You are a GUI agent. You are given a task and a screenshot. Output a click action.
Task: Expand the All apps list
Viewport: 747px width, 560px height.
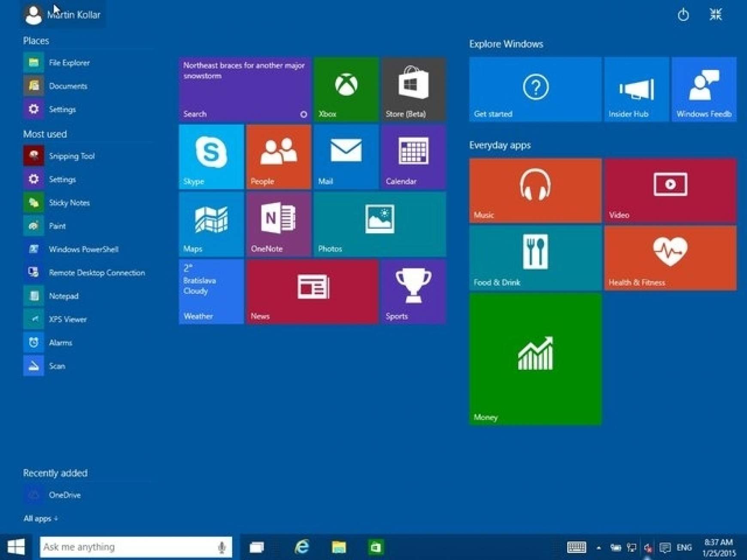point(40,518)
